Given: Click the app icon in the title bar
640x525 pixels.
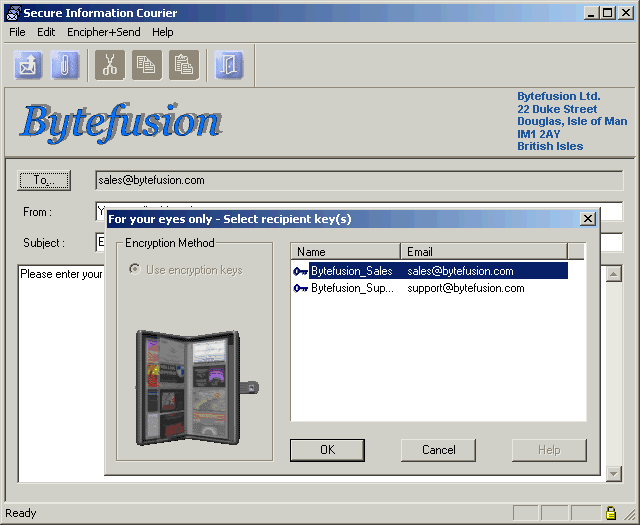Looking at the screenshot, I should pos(14,13).
